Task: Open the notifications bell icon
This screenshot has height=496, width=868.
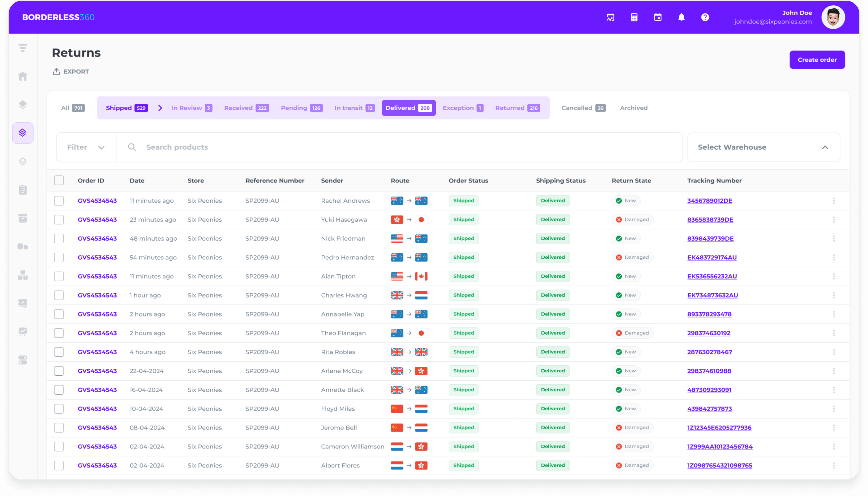Action: pyautogui.click(x=681, y=17)
